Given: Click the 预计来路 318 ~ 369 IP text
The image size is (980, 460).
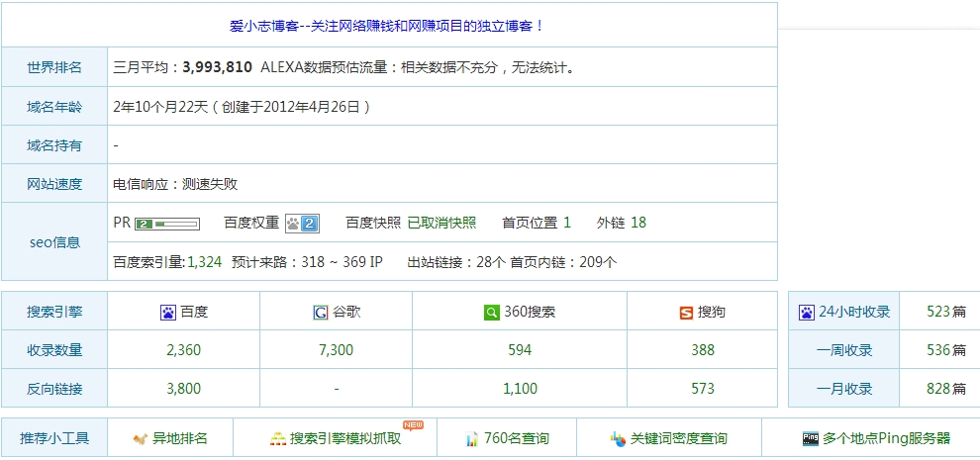Looking at the screenshot, I should coord(307,262).
